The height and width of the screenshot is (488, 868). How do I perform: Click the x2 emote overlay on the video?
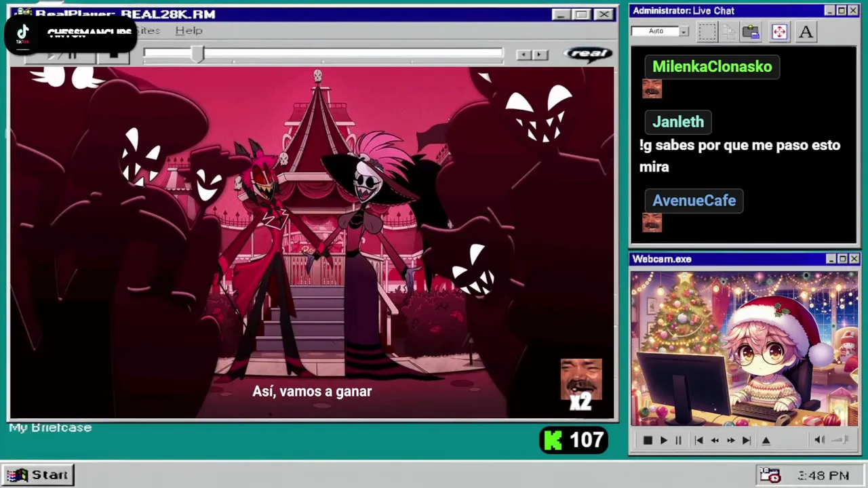click(x=581, y=386)
